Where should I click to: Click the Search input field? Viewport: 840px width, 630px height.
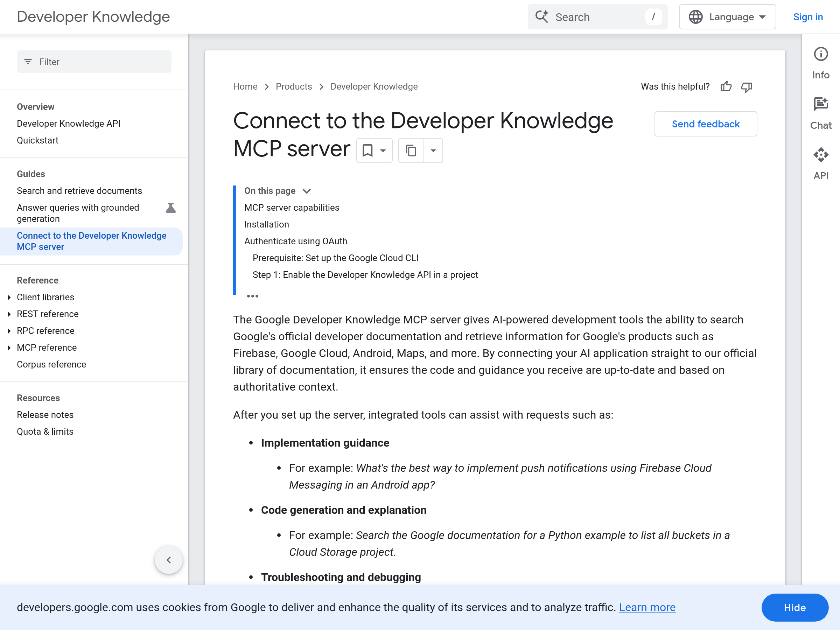[x=597, y=17]
